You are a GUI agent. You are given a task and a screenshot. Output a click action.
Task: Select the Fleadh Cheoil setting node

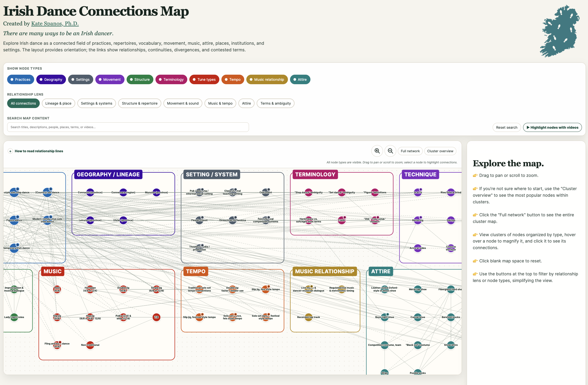click(199, 220)
